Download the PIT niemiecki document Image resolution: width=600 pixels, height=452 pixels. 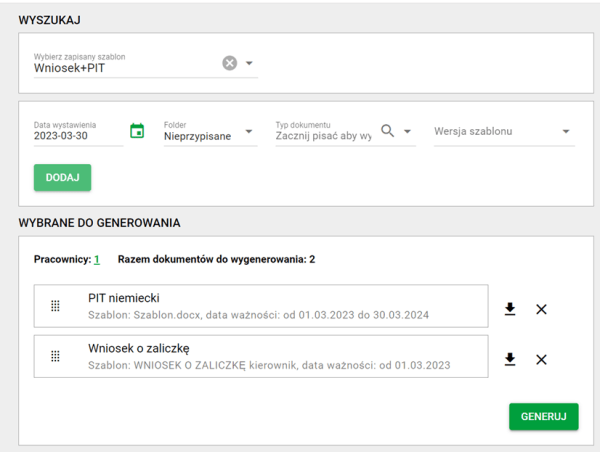click(x=510, y=309)
